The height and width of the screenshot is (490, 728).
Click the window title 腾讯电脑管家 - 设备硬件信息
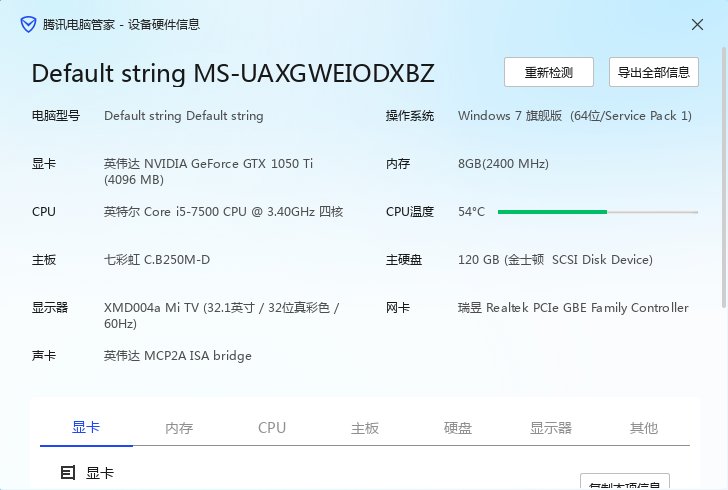(x=121, y=25)
